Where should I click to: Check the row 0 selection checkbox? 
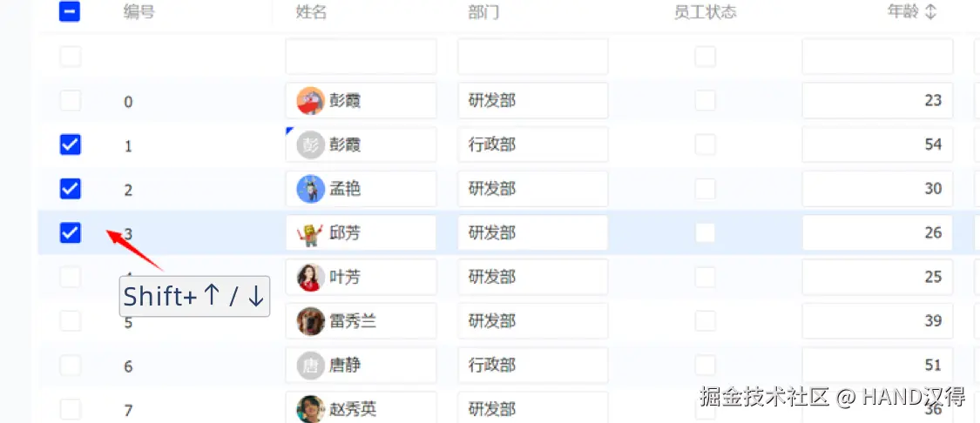point(71,101)
